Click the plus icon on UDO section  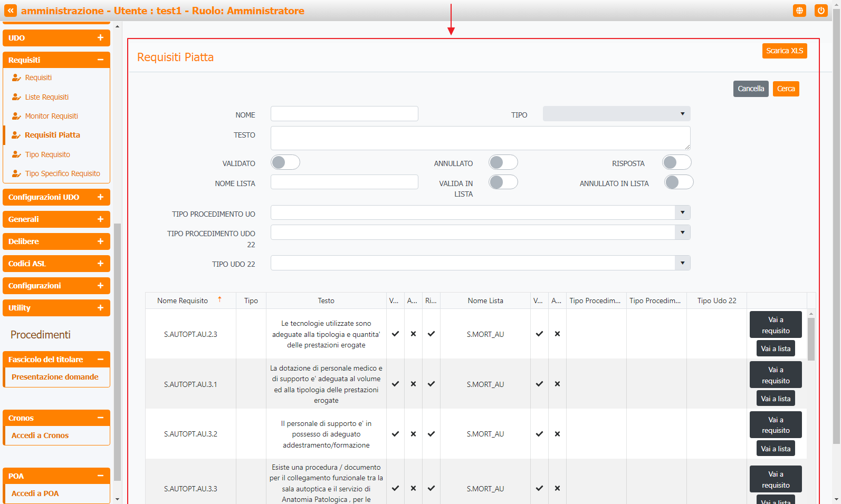click(100, 38)
